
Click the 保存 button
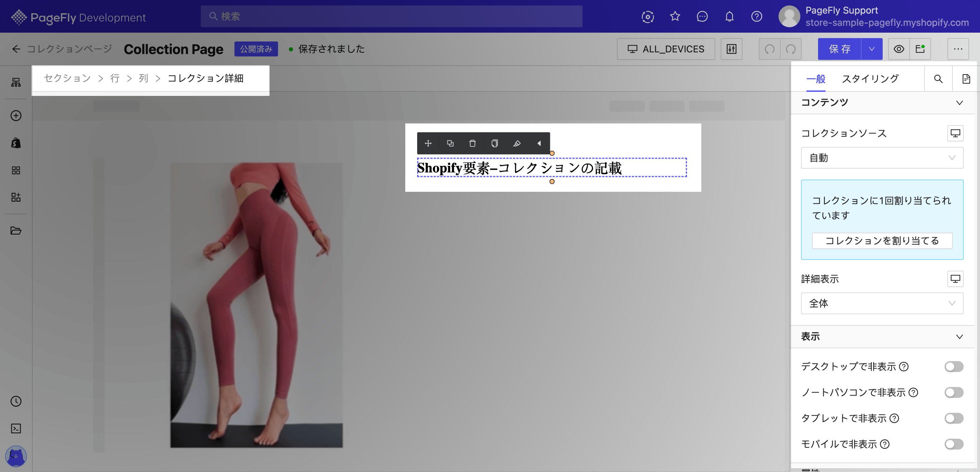[839, 49]
